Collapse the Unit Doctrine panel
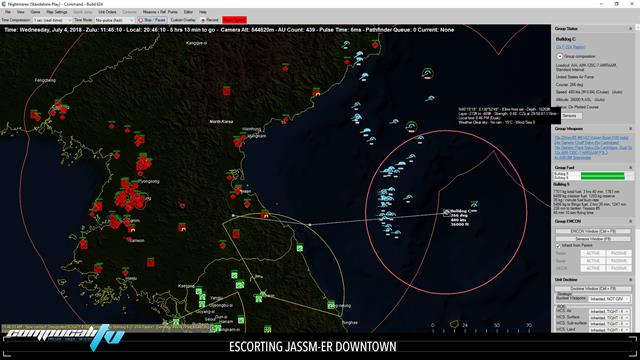Viewport: 640px width, 360px height. point(630,280)
